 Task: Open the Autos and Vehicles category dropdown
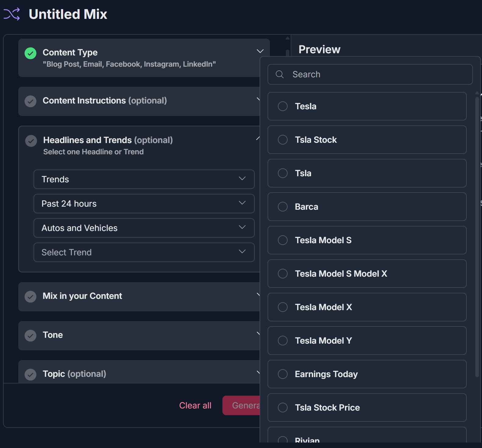click(x=144, y=228)
